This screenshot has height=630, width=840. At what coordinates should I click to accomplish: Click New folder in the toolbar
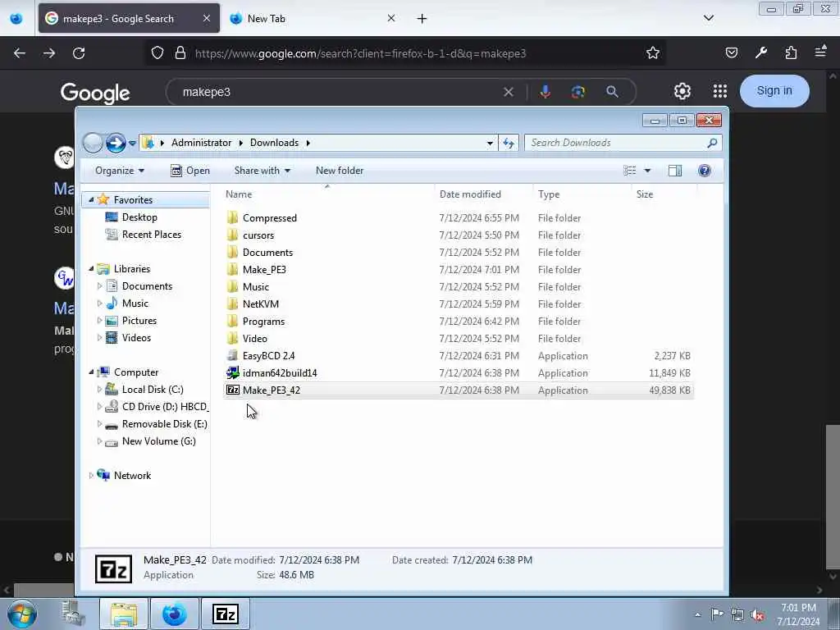point(340,171)
